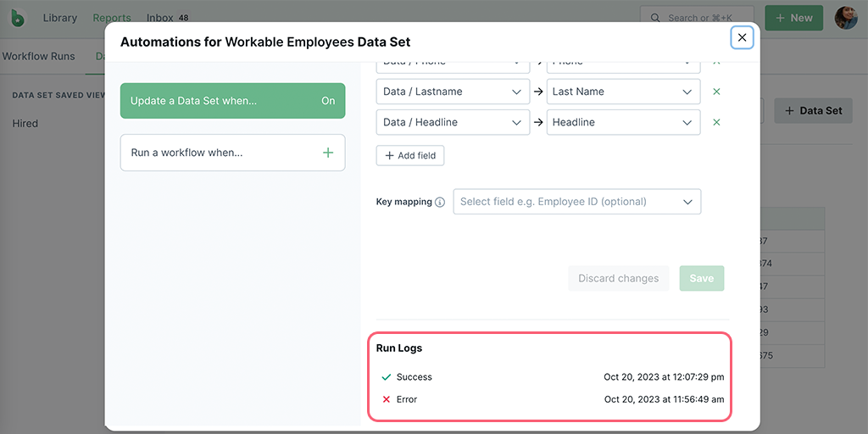Viewport: 868px width, 434px height.
Task: Open the Data / Lastname dropdown
Action: pyautogui.click(x=453, y=92)
